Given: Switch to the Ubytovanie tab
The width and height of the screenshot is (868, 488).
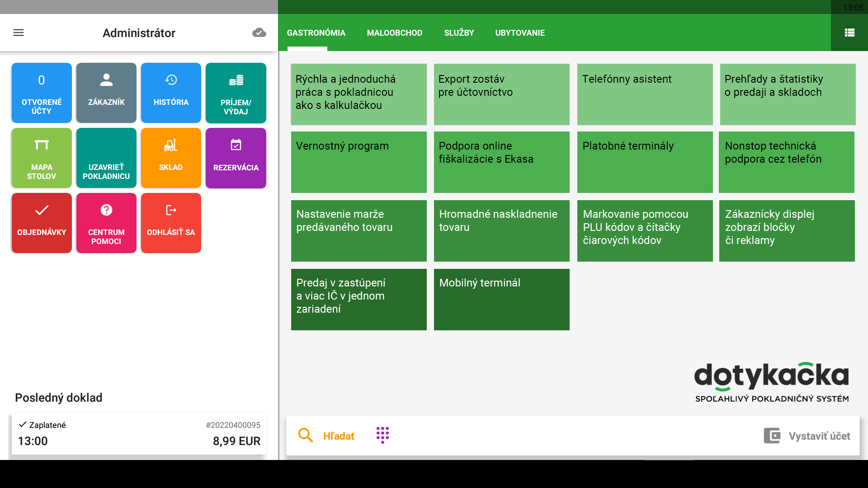Looking at the screenshot, I should pos(520,33).
